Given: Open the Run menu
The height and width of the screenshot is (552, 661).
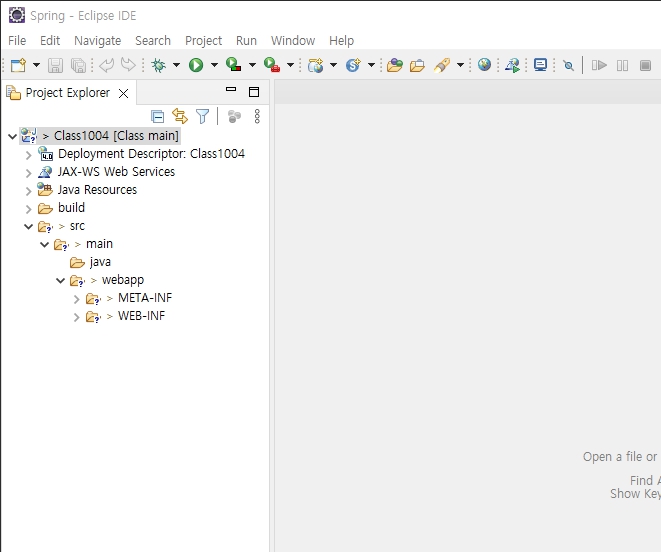Looking at the screenshot, I should pyautogui.click(x=246, y=40).
